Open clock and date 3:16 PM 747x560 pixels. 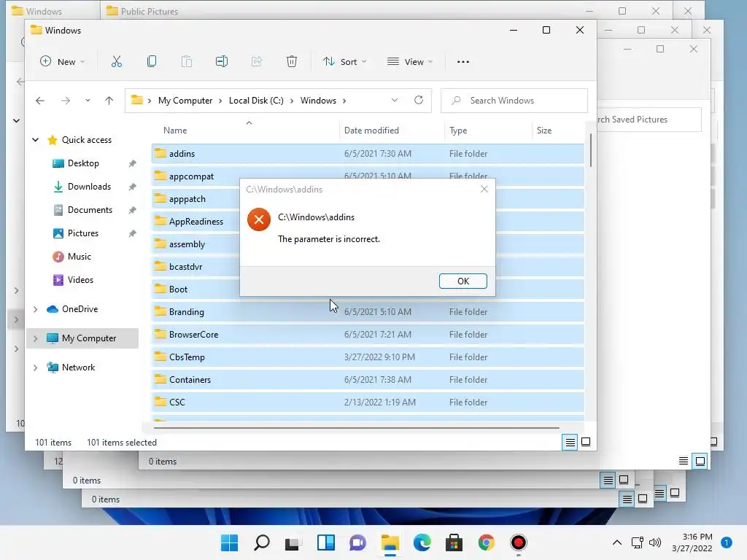tap(692, 542)
